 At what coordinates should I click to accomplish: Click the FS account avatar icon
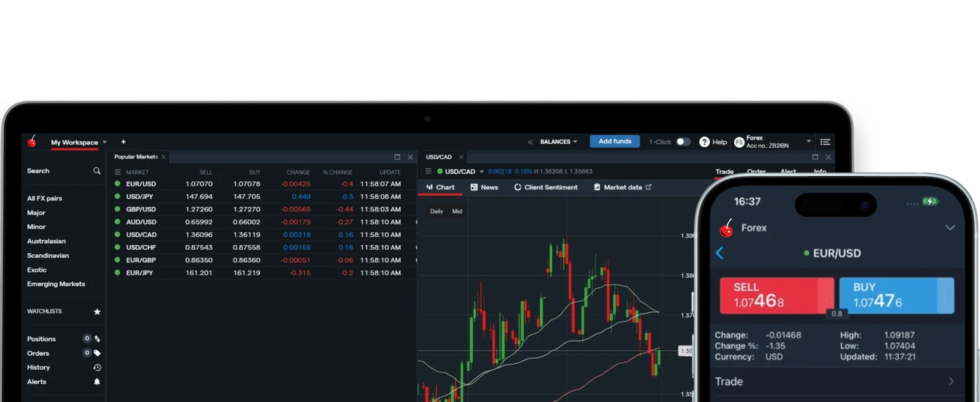(x=739, y=142)
